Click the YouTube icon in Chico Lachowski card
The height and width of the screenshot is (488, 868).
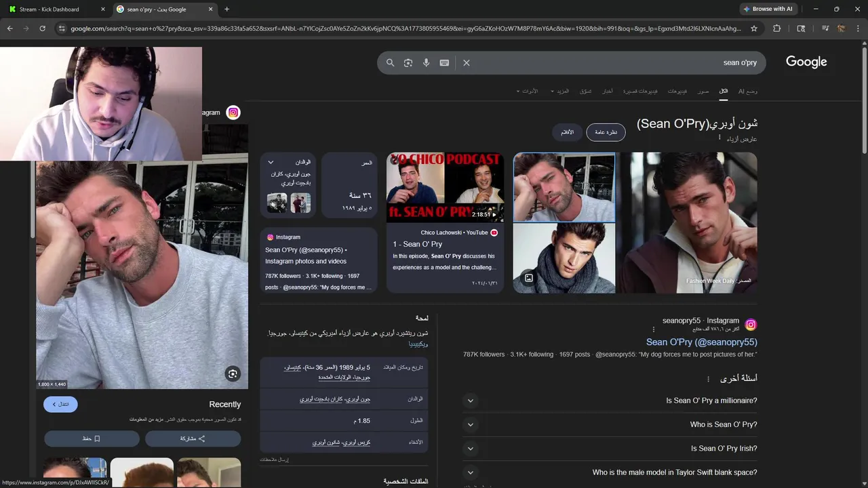coord(494,232)
